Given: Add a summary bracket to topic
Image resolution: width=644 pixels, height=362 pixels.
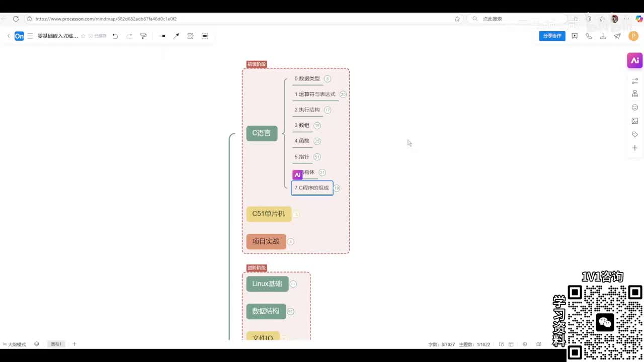Looking at the screenshot, I should 190,36.
